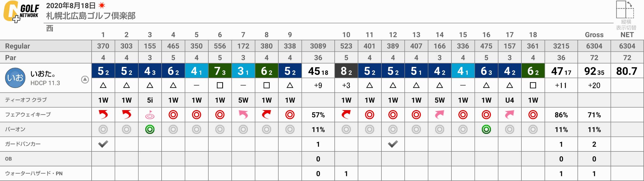Select hole 3 tee-off club 5i
The height and width of the screenshot is (181, 644).
click(x=150, y=100)
